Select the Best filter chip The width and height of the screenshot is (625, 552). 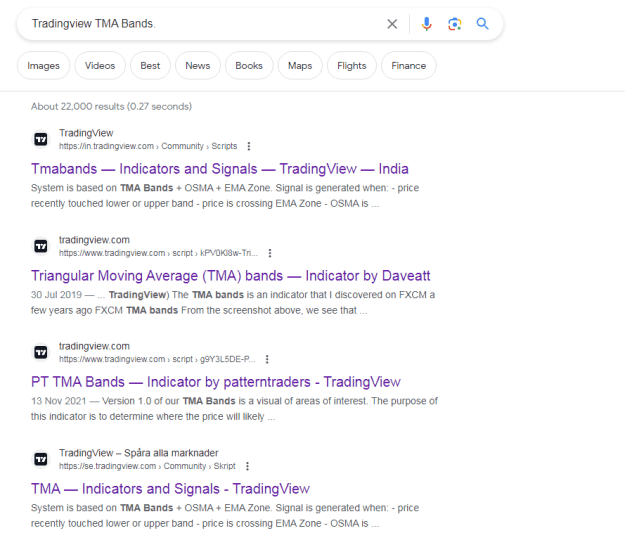[150, 66]
